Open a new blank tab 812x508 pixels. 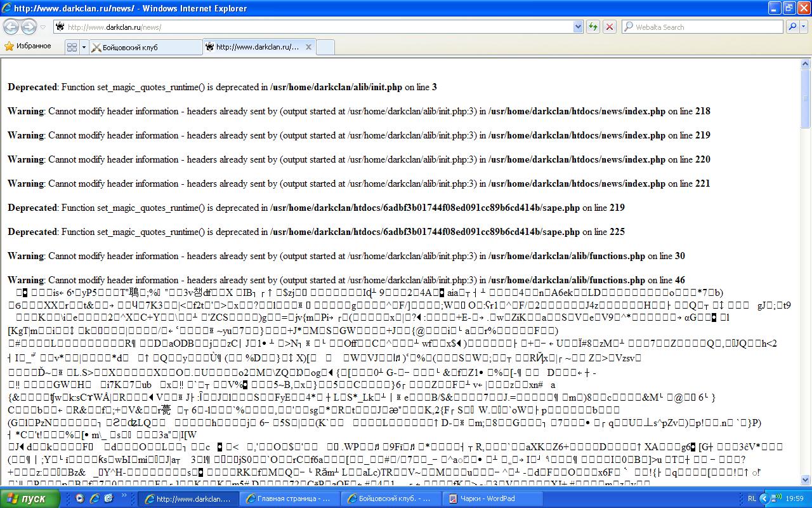(325, 47)
